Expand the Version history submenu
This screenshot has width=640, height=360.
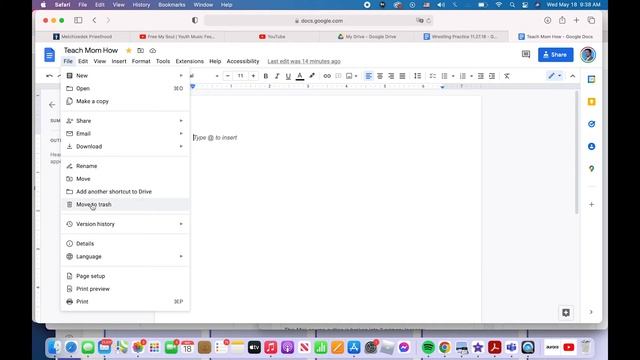click(x=125, y=224)
